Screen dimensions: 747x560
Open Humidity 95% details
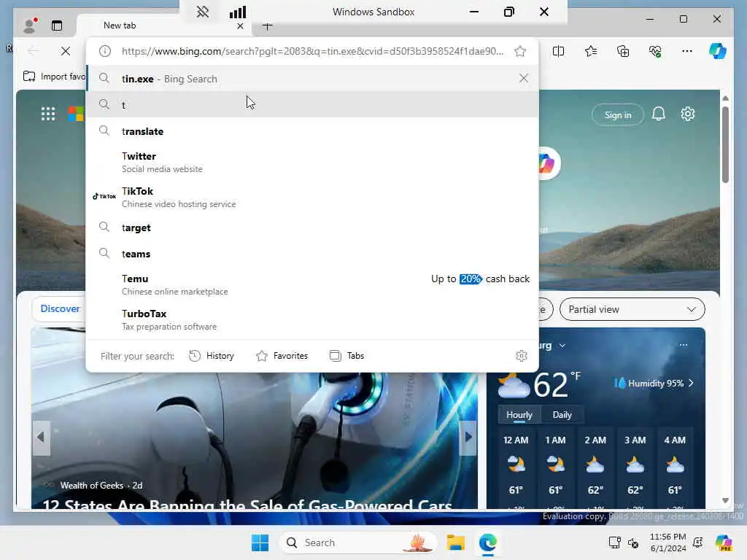point(654,384)
